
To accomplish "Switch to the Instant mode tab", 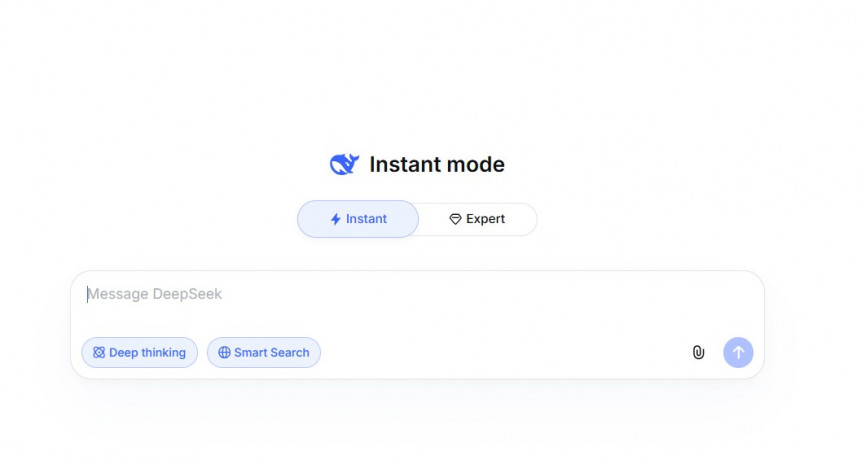I will click(358, 219).
